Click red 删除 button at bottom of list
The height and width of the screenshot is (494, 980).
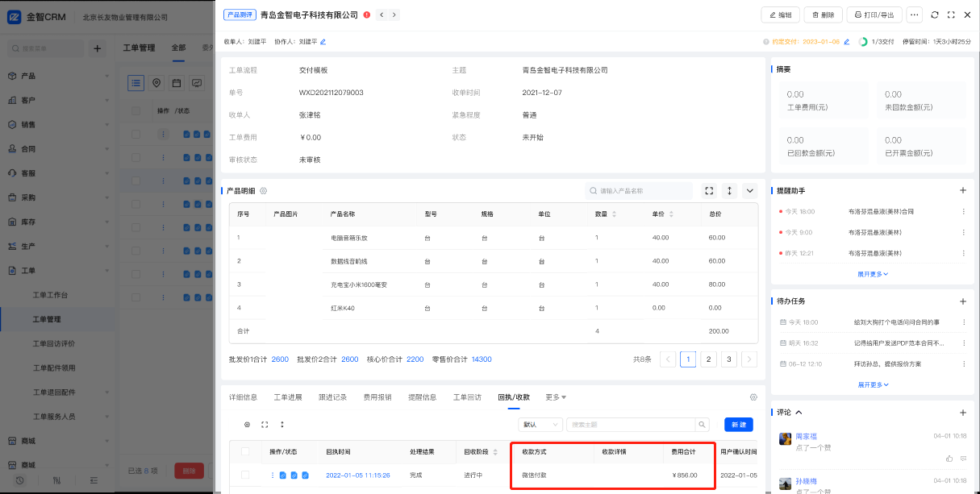[x=189, y=471]
